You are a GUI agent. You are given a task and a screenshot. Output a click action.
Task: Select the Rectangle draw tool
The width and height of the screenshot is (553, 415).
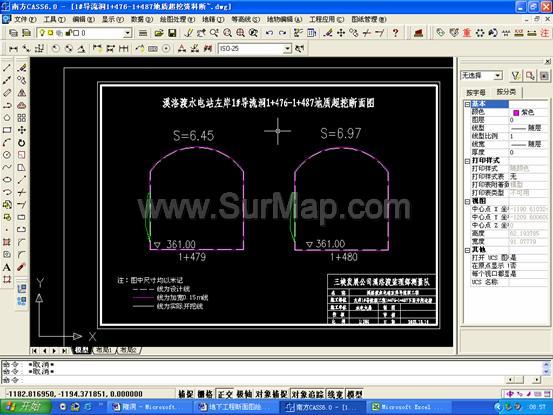point(7,130)
